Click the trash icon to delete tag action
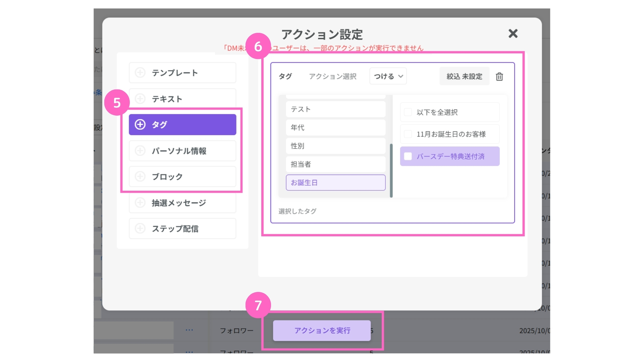Viewport: 644px width, 362px height. (x=499, y=77)
